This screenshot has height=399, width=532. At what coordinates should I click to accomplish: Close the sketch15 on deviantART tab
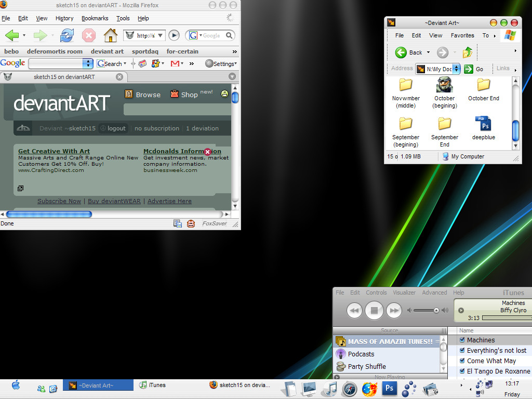pos(119,77)
